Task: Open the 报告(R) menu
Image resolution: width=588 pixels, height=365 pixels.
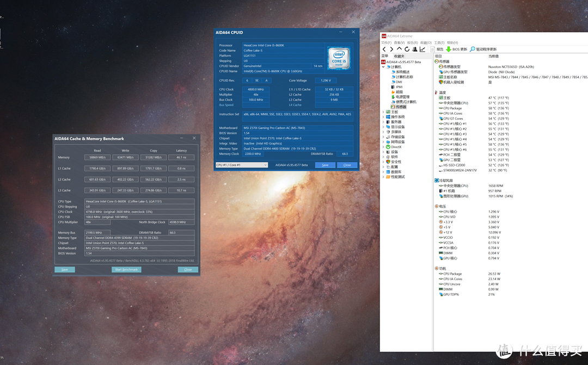Action: tap(413, 43)
